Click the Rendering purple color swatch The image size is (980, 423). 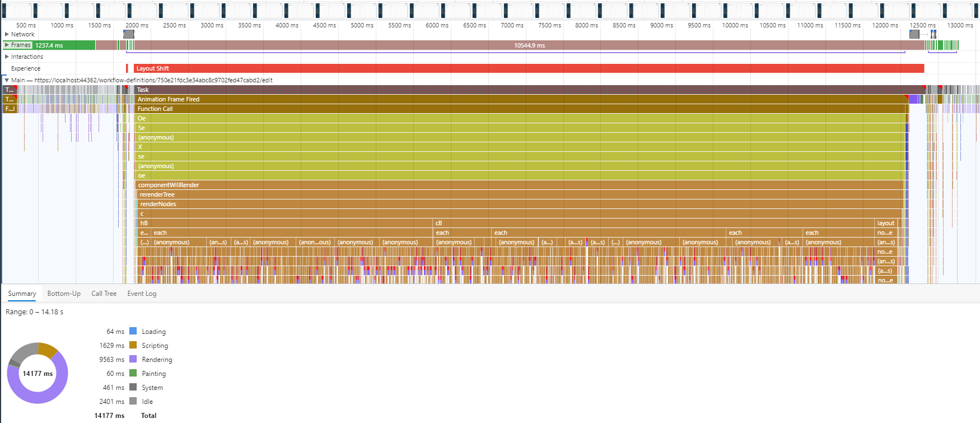[x=133, y=359]
